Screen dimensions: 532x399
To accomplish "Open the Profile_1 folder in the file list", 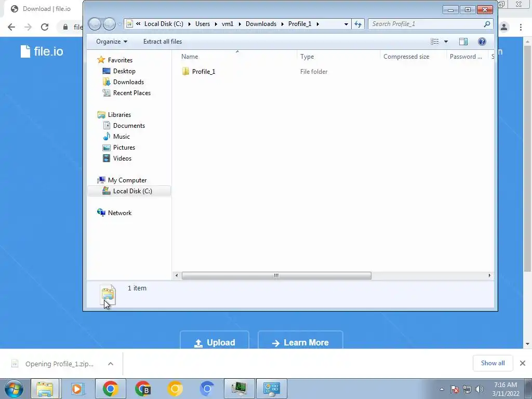I will (203, 72).
